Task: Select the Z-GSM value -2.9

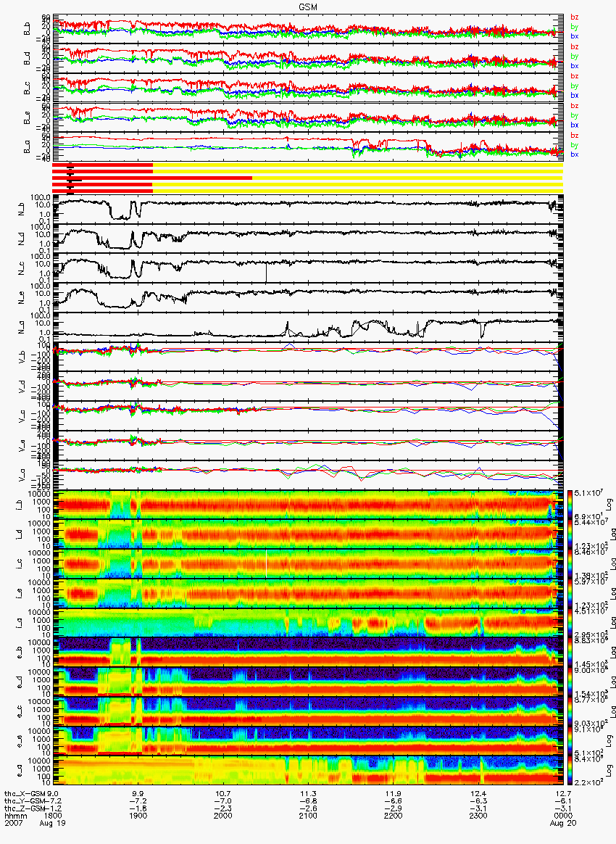Action: click(x=394, y=808)
